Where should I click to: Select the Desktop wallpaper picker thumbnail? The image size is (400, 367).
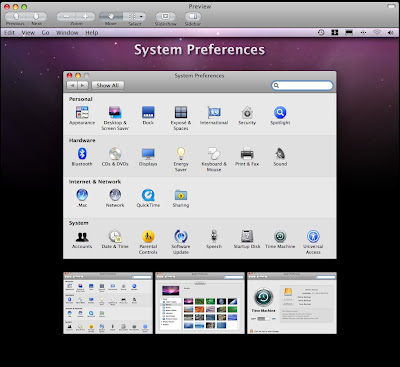coord(200,303)
